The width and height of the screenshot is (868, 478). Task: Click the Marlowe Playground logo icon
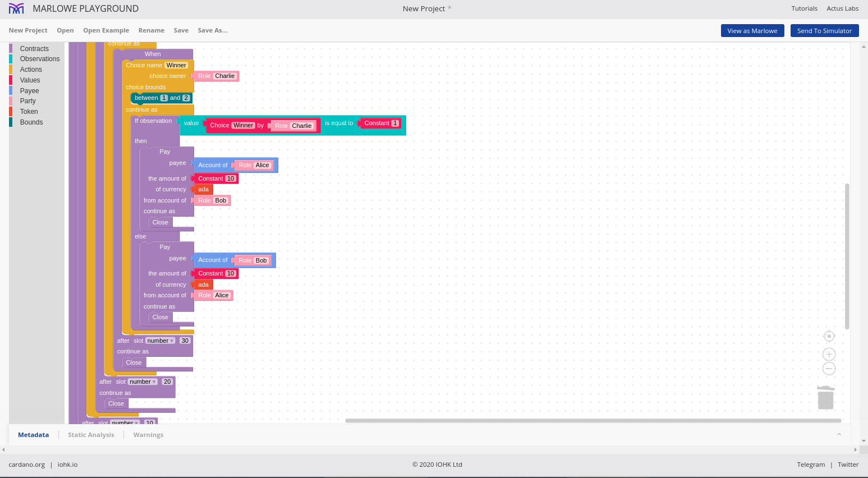click(x=16, y=8)
